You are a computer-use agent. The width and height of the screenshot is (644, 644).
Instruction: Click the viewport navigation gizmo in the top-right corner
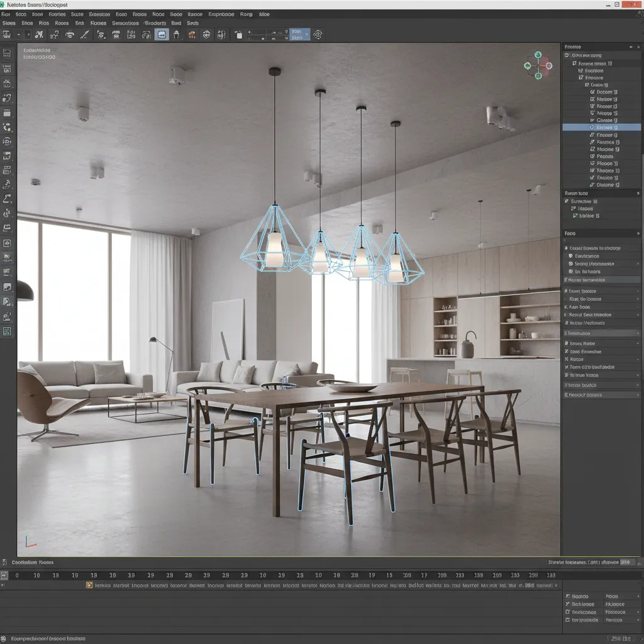[x=537, y=65]
